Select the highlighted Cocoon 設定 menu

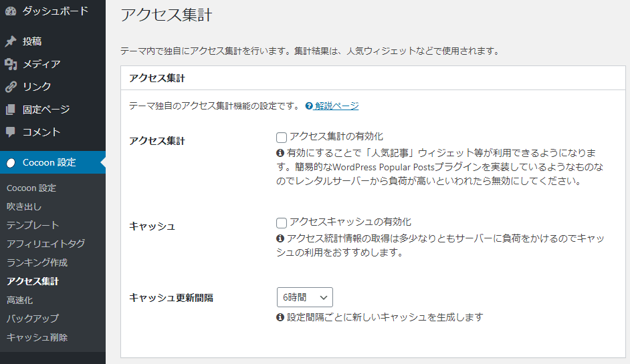pyautogui.click(x=53, y=162)
